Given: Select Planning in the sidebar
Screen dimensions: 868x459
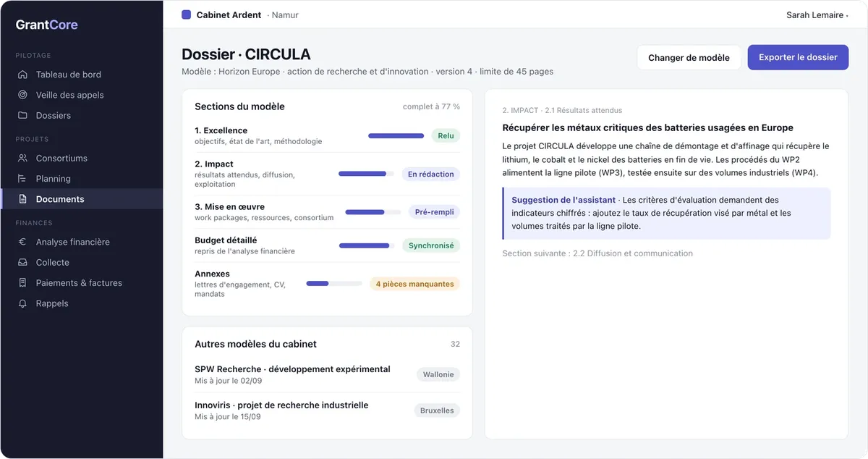Looking at the screenshot, I should [x=81, y=179].
